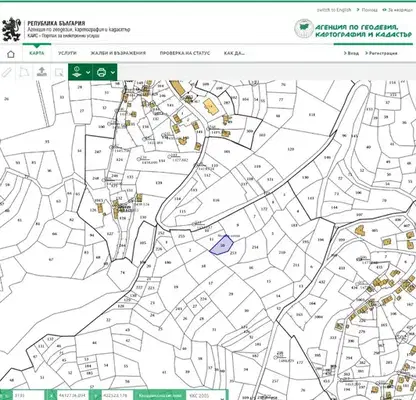Select the ruler measure tool
Image resolution: width=416 pixels, height=400 pixels.
coord(7,72)
